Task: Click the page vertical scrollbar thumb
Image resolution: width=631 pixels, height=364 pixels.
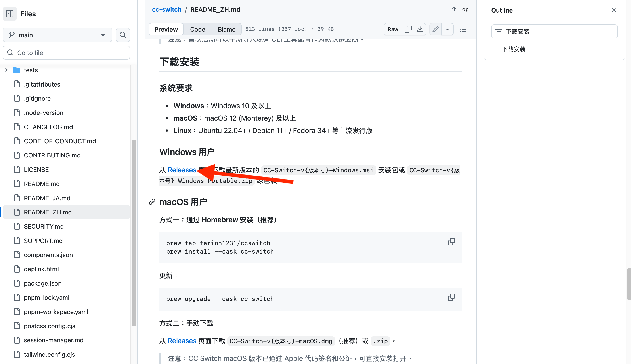Action: click(x=629, y=284)
